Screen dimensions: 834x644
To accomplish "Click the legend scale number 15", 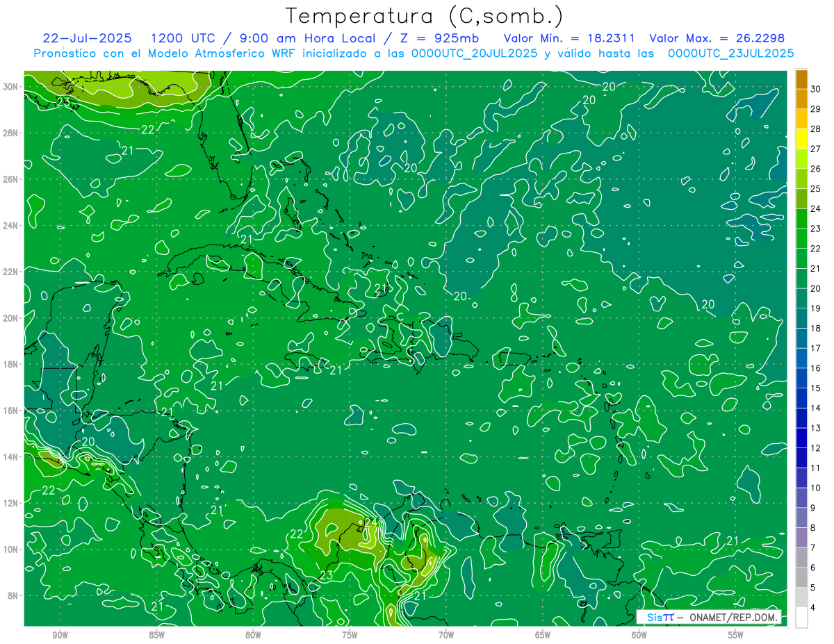I will click(816, 388).
